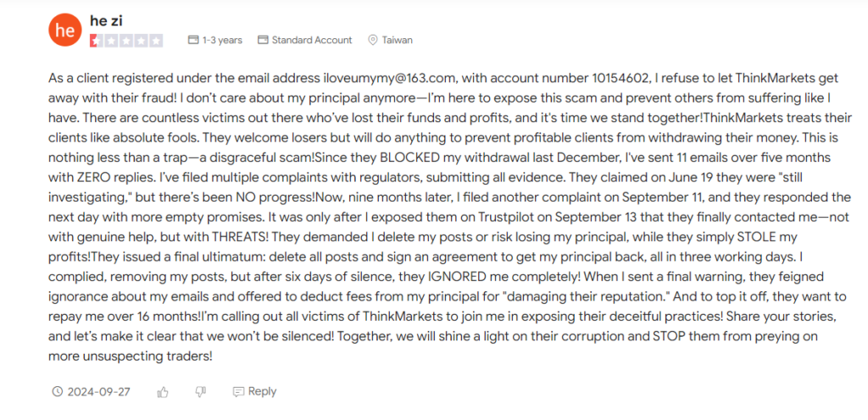Select the third rating star

[126, 41]
